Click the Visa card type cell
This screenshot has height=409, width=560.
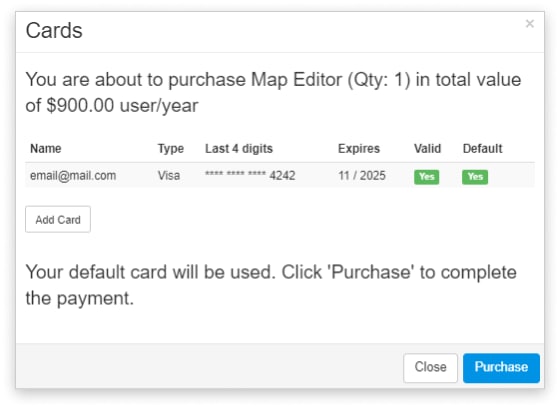click(x=169, y=175)
